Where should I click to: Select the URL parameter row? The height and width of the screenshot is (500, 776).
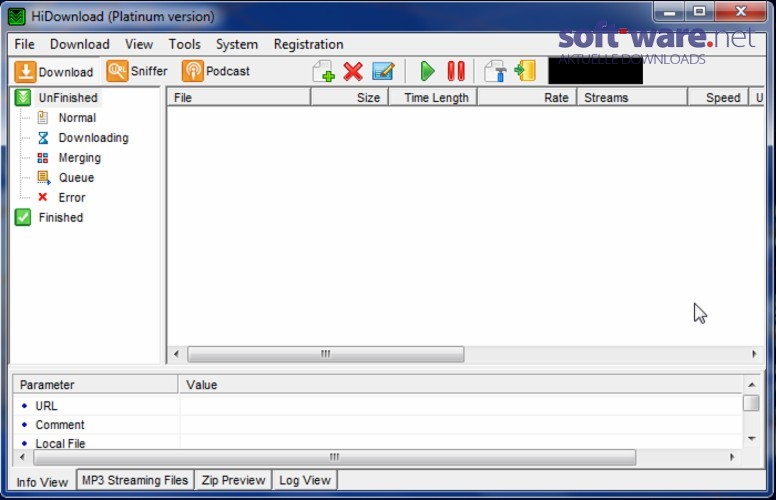click(x=378, y=406)
